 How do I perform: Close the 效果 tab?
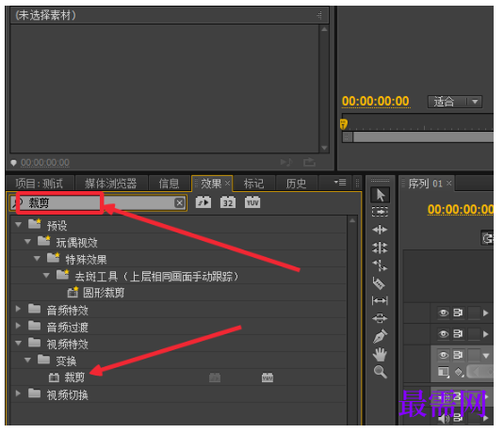[228, 184]
